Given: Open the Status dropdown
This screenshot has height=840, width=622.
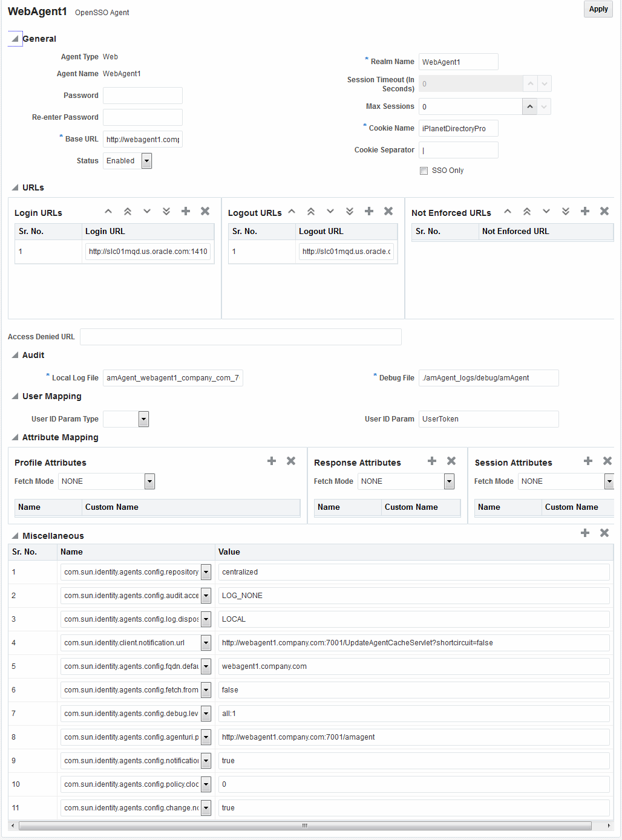Looking at the screenshot, I should pos(146,161).
